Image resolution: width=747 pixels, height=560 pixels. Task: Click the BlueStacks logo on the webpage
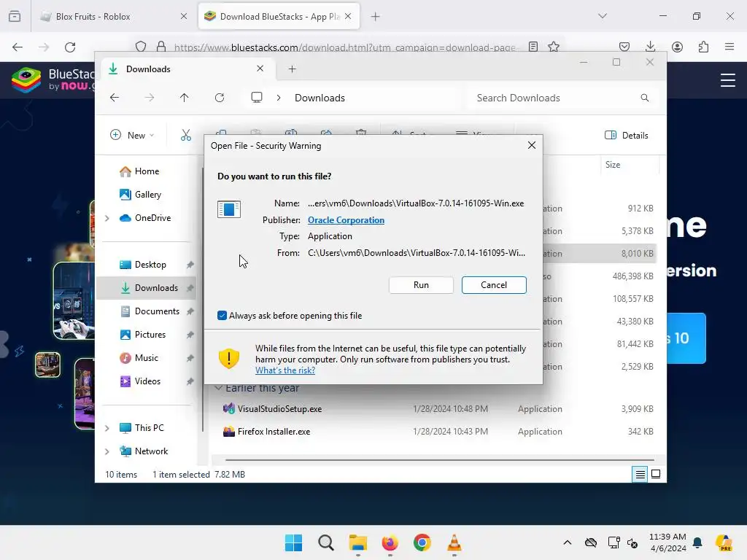[53, 79]
